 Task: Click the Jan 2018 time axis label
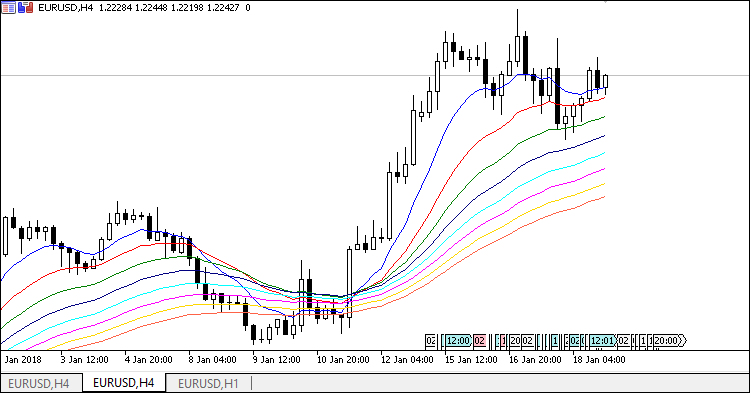tap(23, 360)
